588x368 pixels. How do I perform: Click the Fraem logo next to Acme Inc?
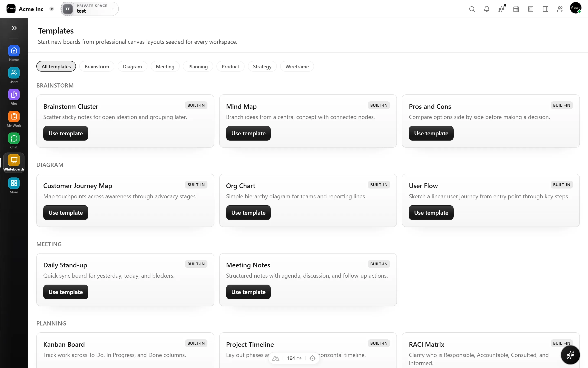(x=11, y=9)
